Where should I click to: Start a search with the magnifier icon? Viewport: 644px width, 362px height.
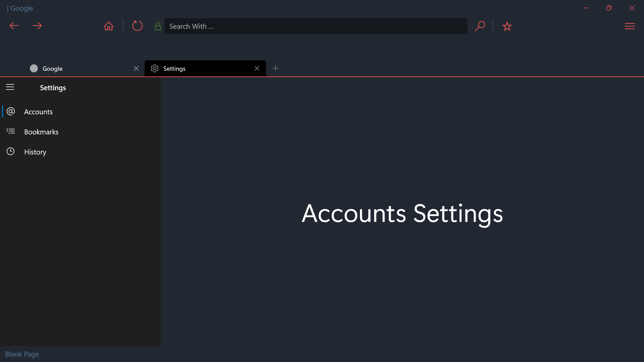tap(480, 26)
